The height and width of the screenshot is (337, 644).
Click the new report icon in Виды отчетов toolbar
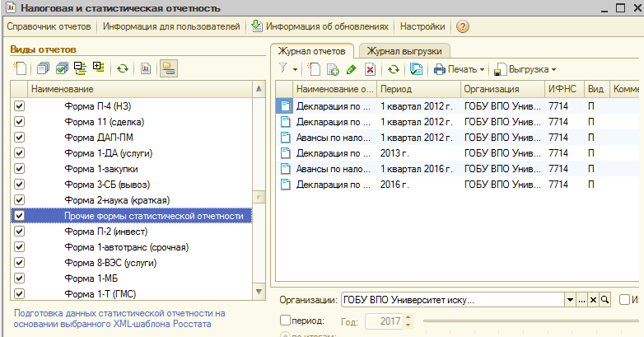coord(20,68)
